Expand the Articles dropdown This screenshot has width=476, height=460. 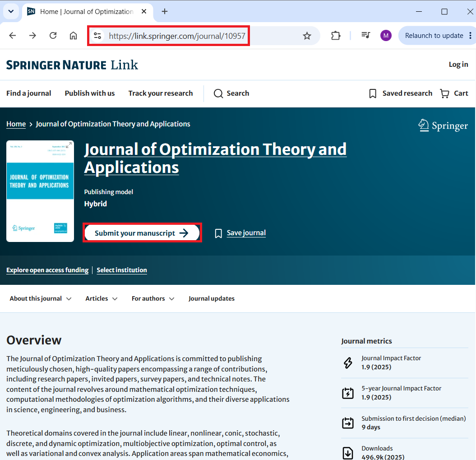point(101,299)
